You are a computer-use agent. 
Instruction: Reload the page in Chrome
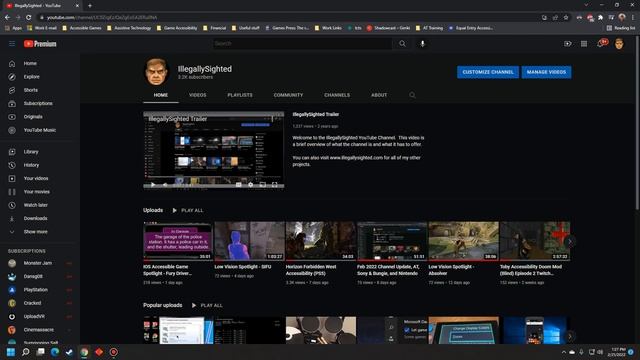point(28,17)
